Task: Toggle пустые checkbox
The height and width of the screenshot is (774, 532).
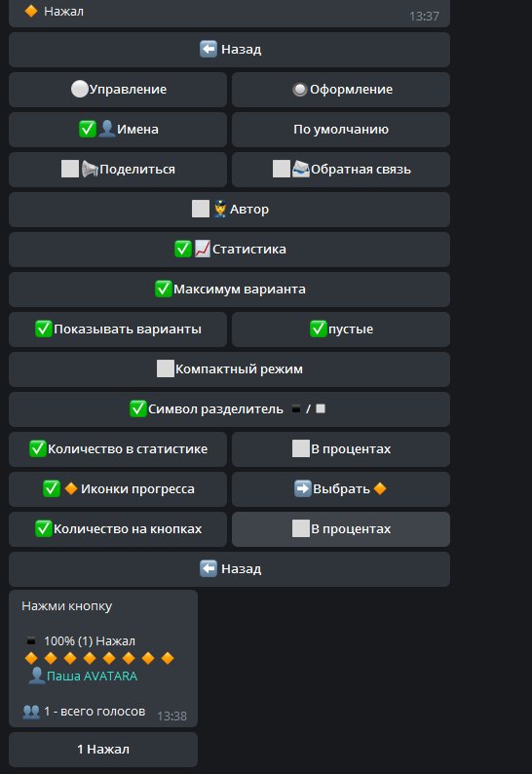Action: (341, 329)
